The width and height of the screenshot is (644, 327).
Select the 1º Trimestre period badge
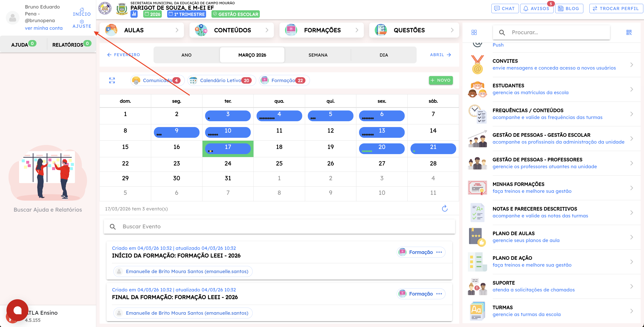tap(187, 14)
